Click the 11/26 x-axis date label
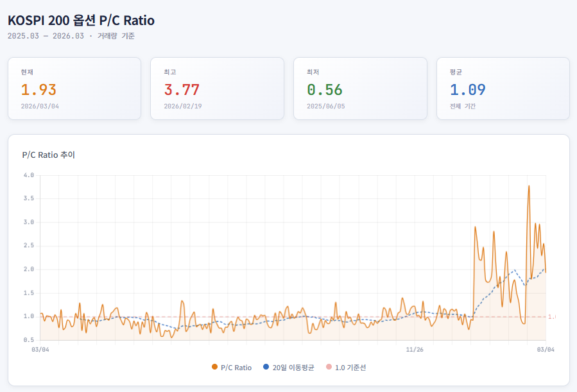Viewport: 577px width, 392px height. click(415, 350)
